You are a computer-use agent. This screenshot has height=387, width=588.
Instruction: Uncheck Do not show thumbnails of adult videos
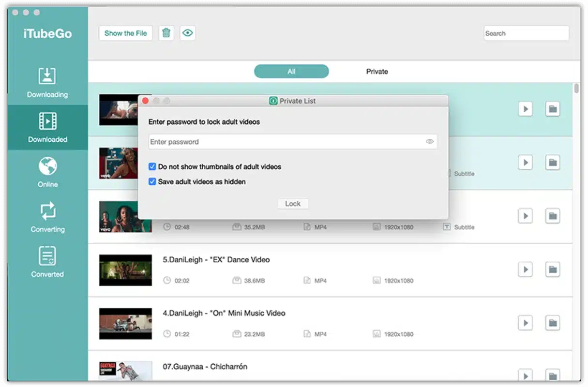152,166
